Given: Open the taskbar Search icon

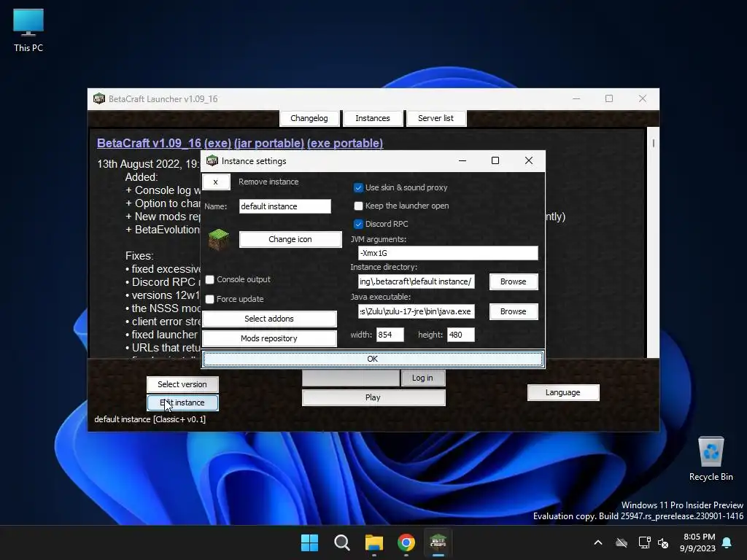Looking at the screenshot, I should coord(341,542).
